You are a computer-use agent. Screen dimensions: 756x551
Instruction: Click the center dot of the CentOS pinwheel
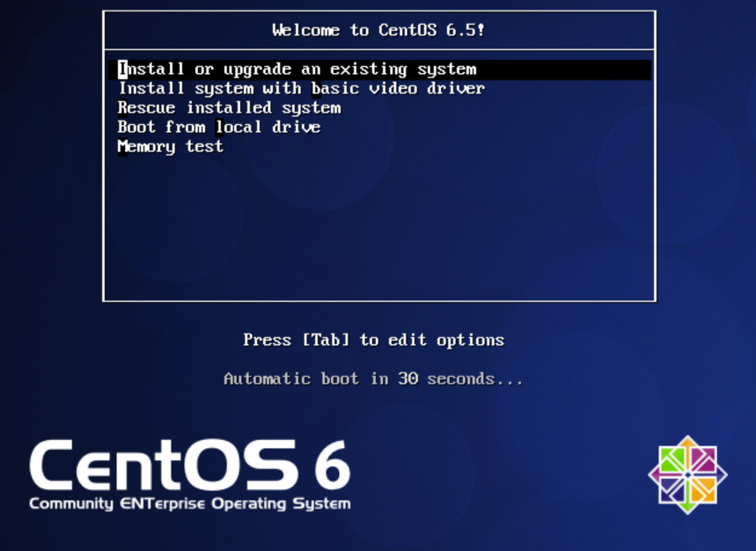click(x=688, y=475)
